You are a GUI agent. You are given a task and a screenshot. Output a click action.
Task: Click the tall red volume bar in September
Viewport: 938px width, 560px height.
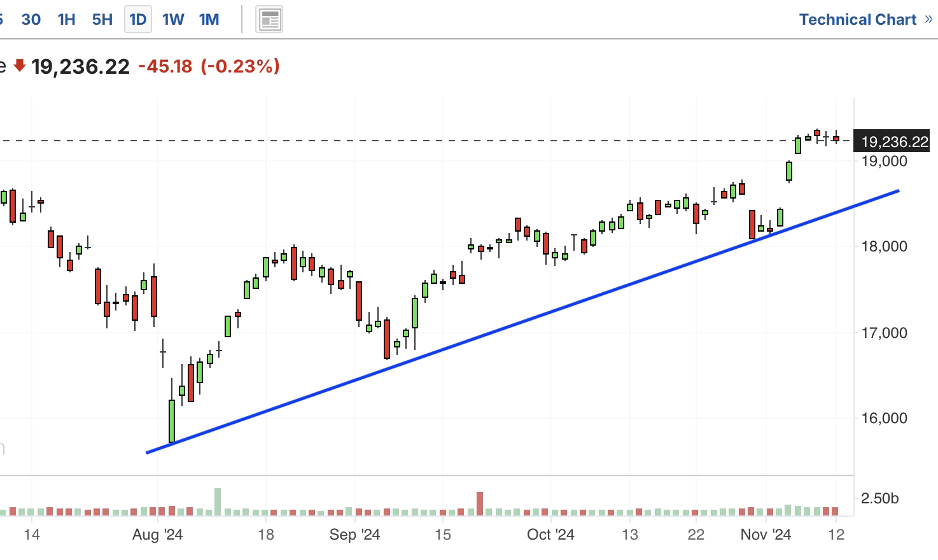[x=480, y=503]
